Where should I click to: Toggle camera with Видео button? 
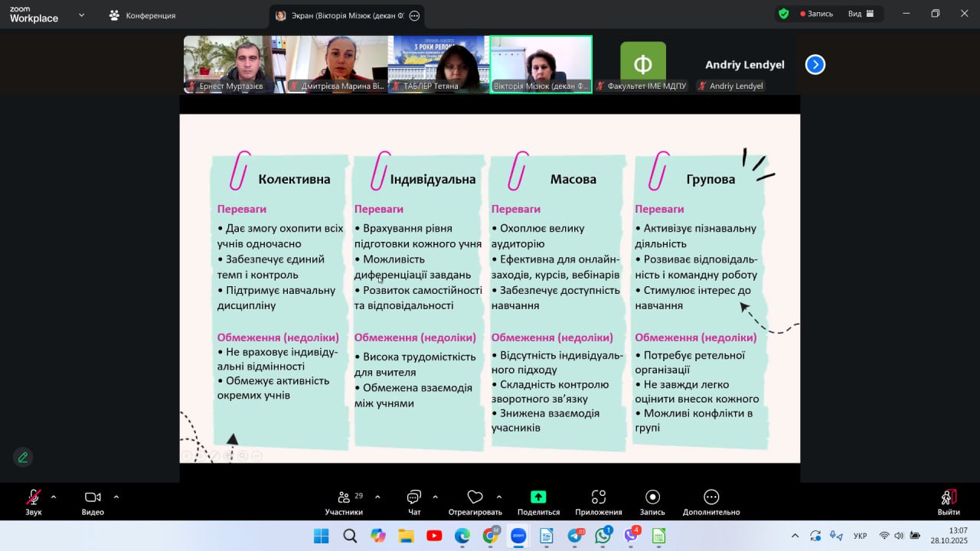pyautogui.click(x=93, y=497)
